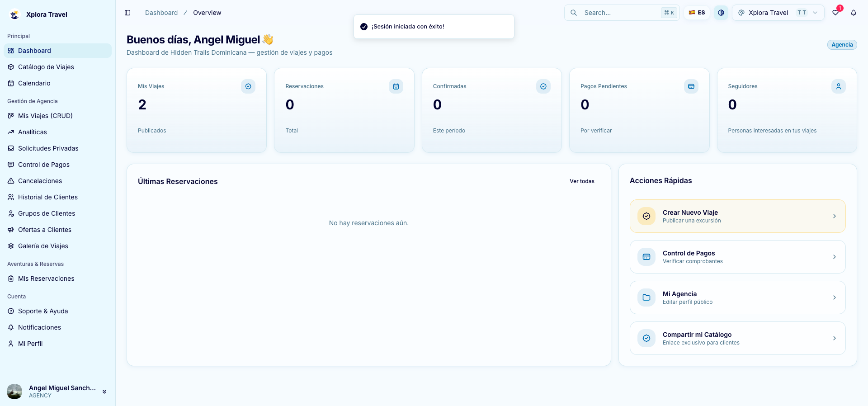
Task: Click the Dashboard breadcrumb link
Action: point(161,13)
